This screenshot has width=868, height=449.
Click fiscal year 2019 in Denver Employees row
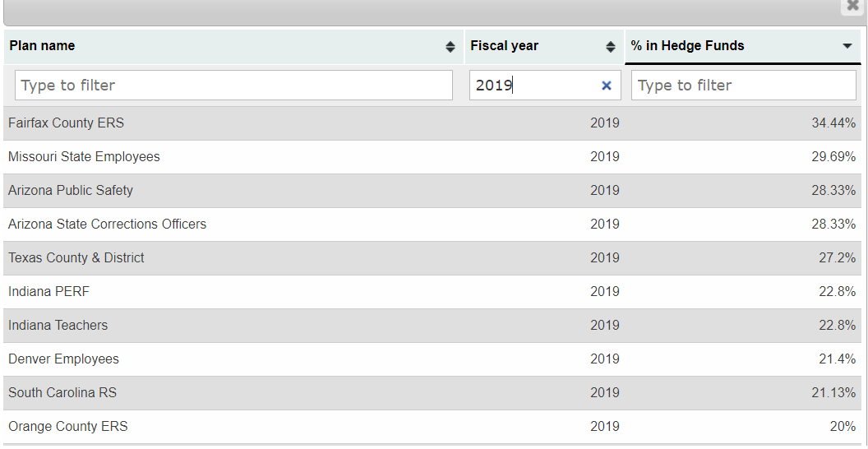tap(605, 359)
